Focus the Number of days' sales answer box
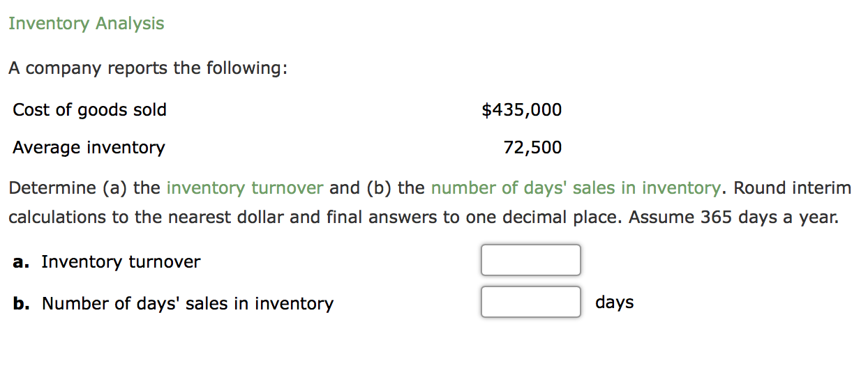The width and height of the screenshot is (868, 375). 530,302
